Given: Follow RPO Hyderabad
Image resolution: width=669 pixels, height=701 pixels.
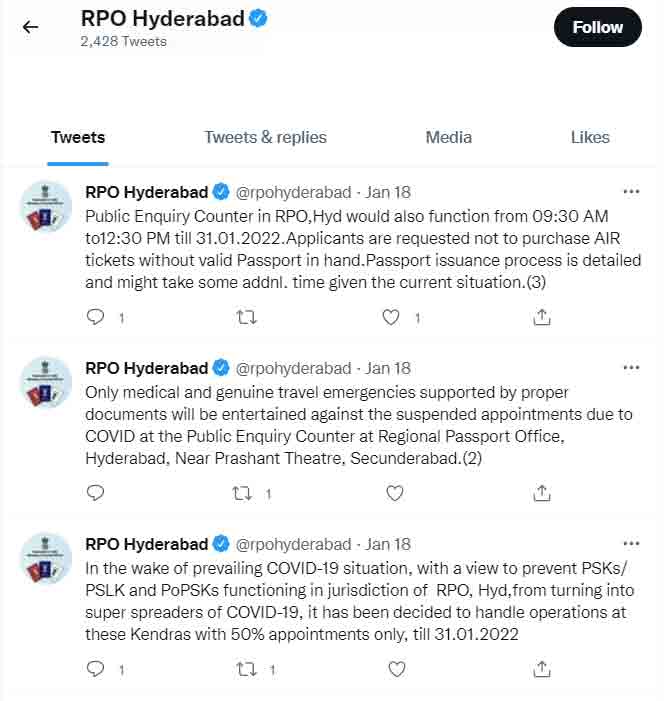Looking at the screenshot, I should (597, 27).
